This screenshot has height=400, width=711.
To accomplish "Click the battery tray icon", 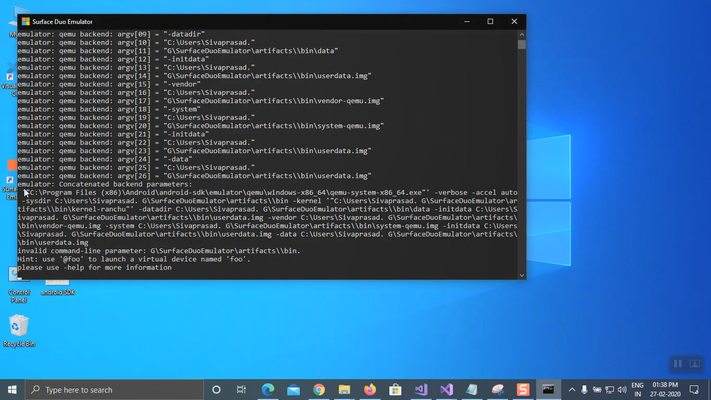I will pyautogui.click(x=597, y=390).
